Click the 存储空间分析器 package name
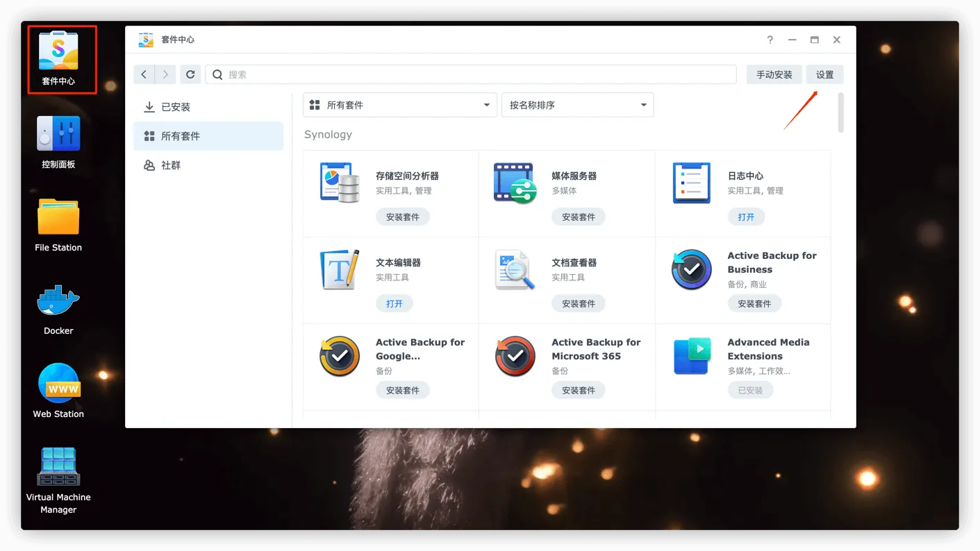This screenshot has height=551, width=980. [407, 176]
